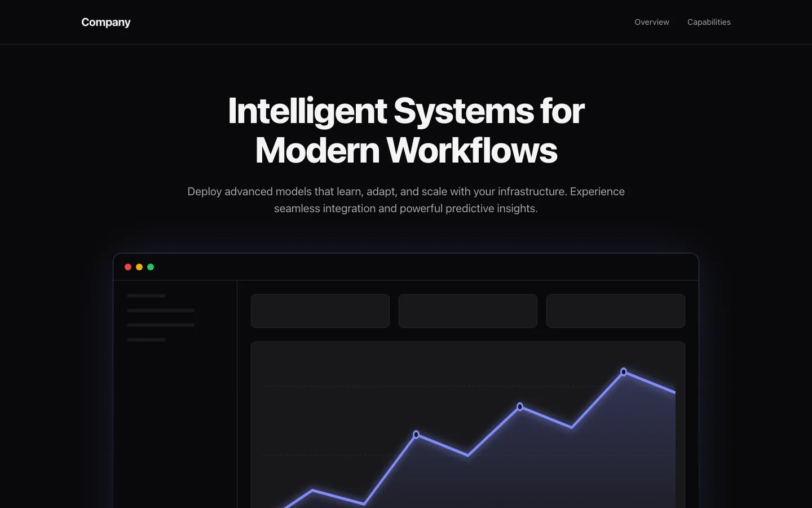Click the lowest circled chart data point
Image resolution: width=812 pixels, height=508 pixels.
pyautogui.click(x=416, y=435)
